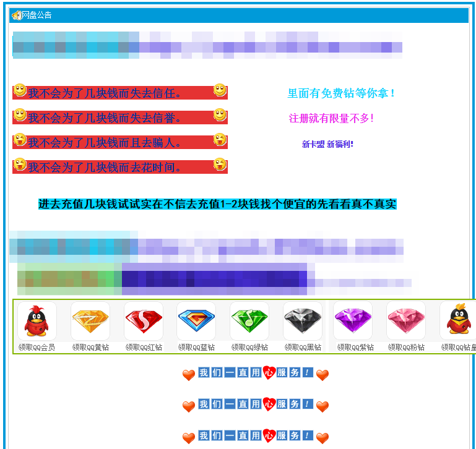Click the red banner 我不会为了几块钱而且去骗人
The width and height of the screenshot is (476, 449).
(120, 142)
